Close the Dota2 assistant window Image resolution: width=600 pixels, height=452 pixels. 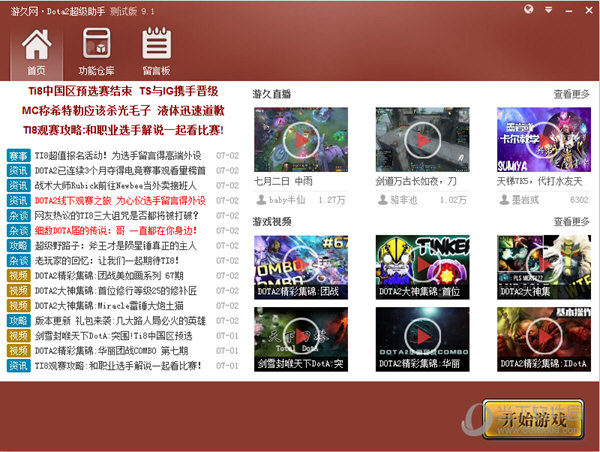(x=589, y=10)
